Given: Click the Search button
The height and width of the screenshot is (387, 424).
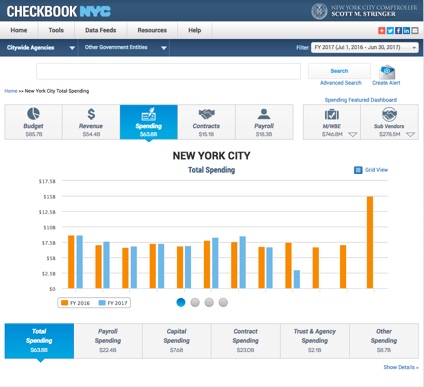Looking at the screenshot, I should tap(339, 71).
